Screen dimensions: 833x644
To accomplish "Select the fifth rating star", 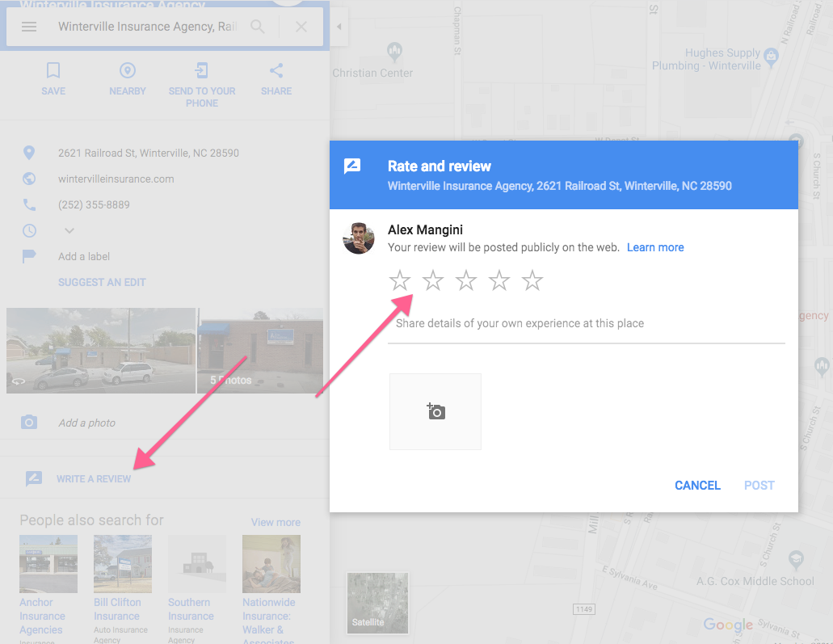I will 532,280.
